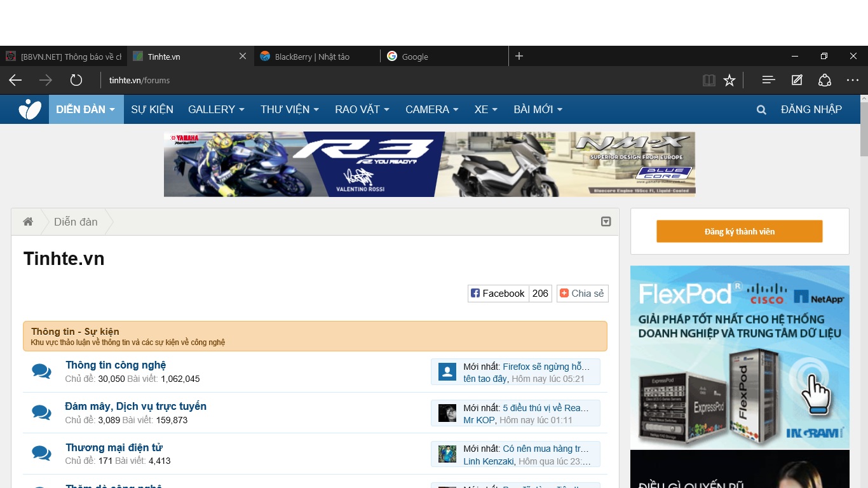Click the Share icon in browser toolbar
868x488 pixels.
[x=825, y=80]
